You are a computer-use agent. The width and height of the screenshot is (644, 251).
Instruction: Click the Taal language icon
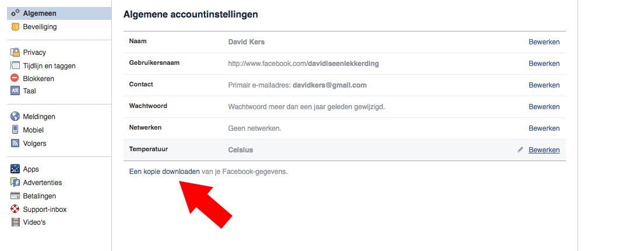(16, 90)
